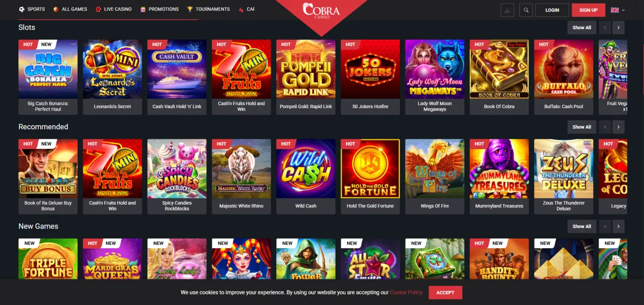The height and width of the screenshot is (305, 644).
Task: Click New Games row left arrow
Action: pos(605,226)
